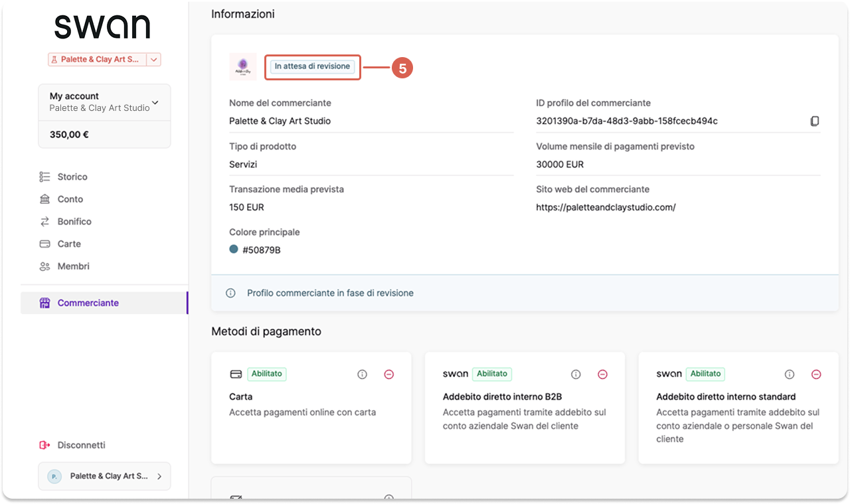Expand the My account selector
Viewport: 850px width, 504px height.
(x=104, y=102)
